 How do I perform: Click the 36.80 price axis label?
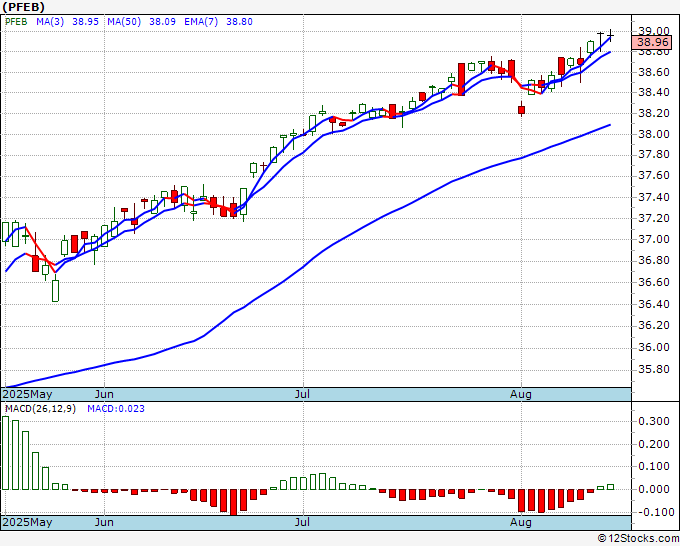(654, 260)
